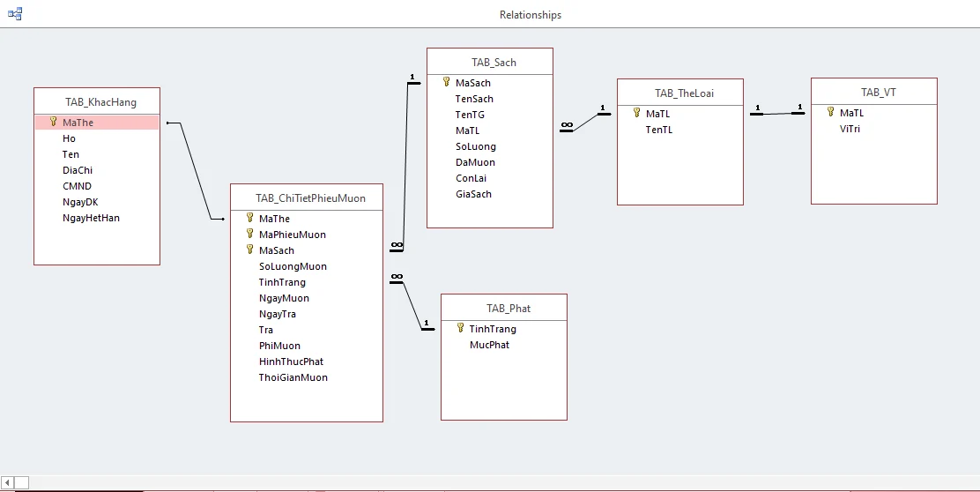
Task: Click the key icon beside MaSach in TAB_ChiTietPhieuMuon
Action: (x=250, y=250)
